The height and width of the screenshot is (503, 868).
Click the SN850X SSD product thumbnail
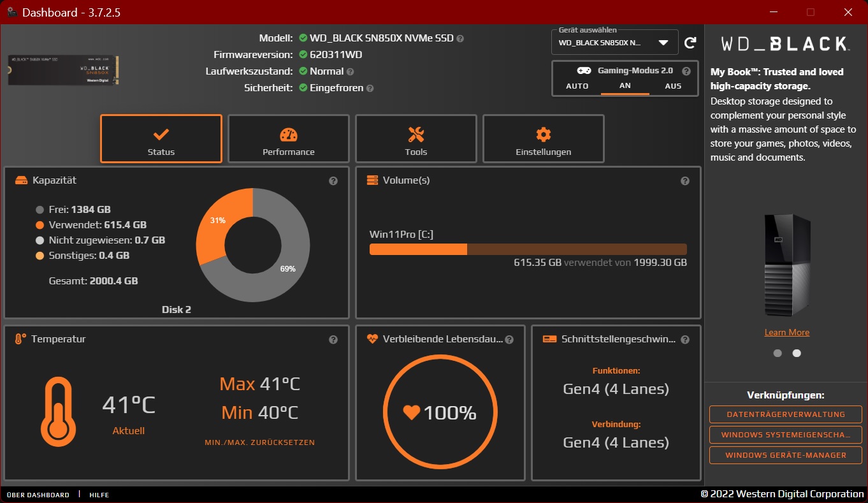(x=63, y=70)
